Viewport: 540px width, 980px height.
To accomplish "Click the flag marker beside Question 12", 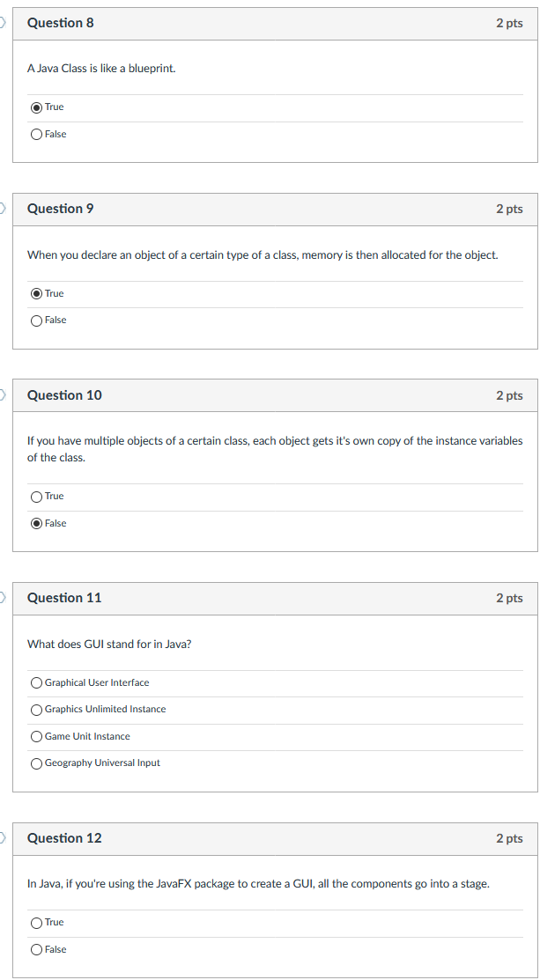I will click(x=2, y=838).
